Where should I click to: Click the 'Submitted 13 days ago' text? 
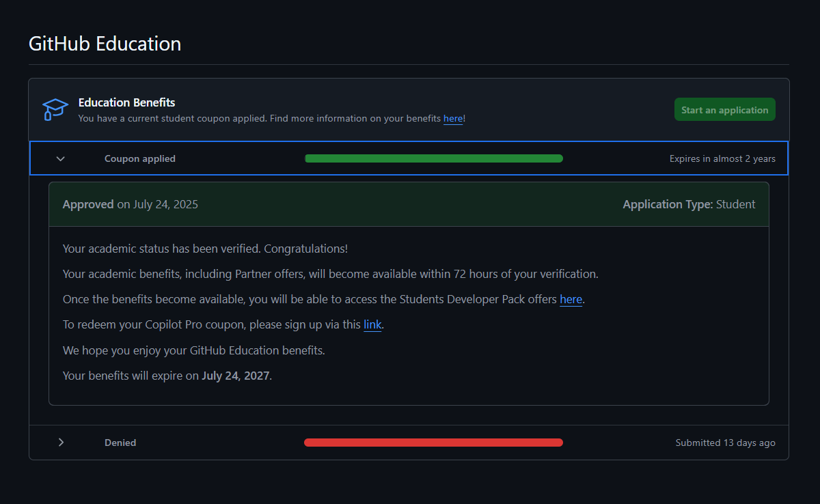pyautogui.click(x=726, y=443)
